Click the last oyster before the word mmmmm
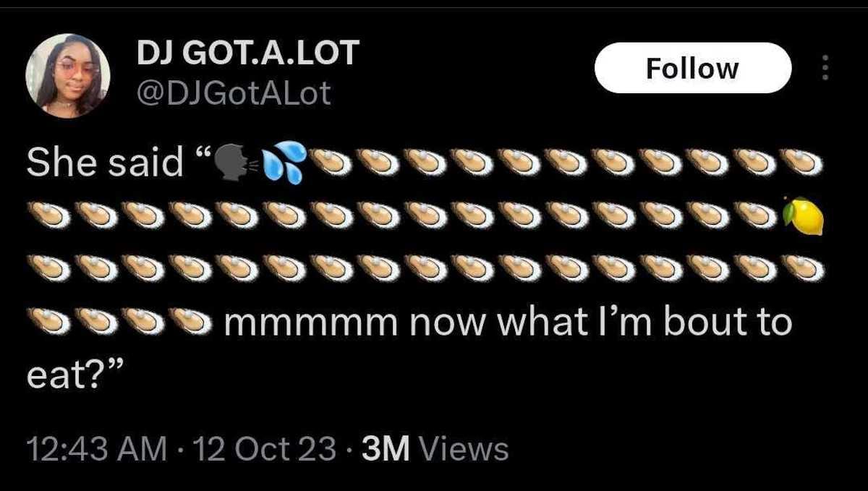This screenshot has height=491, width=868. [191, 321]
